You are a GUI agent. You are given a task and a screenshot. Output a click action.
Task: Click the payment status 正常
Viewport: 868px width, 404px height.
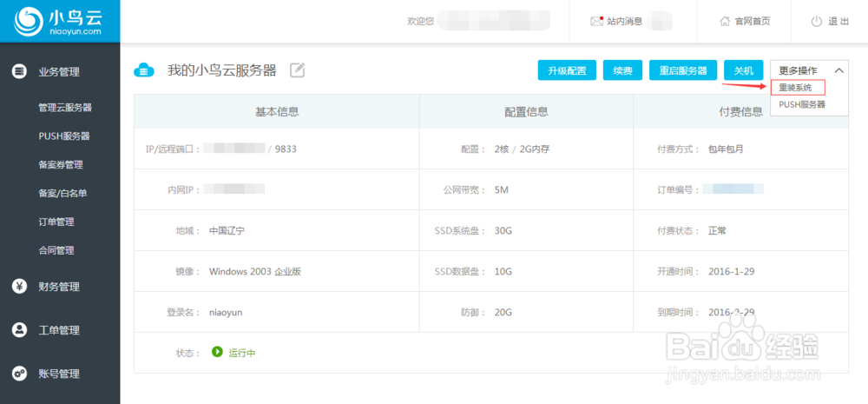(x=717, y=230)
